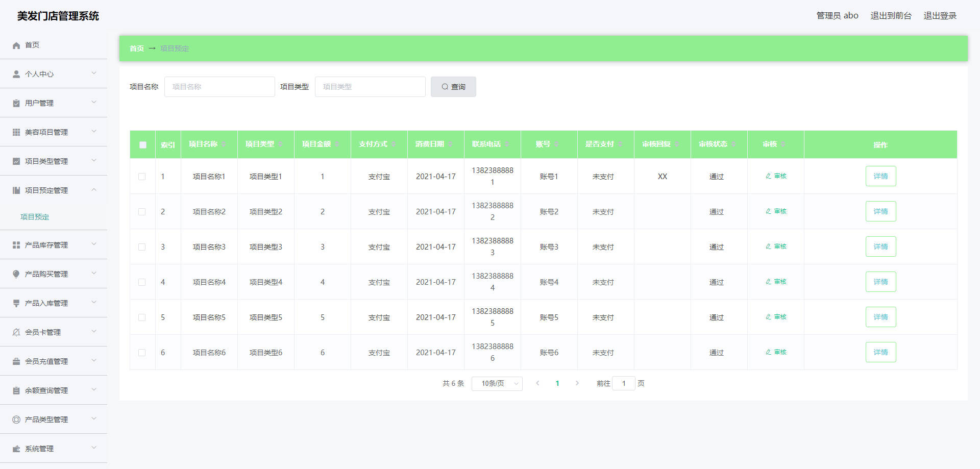The image size is (980, 469).
Task: Expand the 项目类型管理 menu chevron
Action: coord(94,161)
